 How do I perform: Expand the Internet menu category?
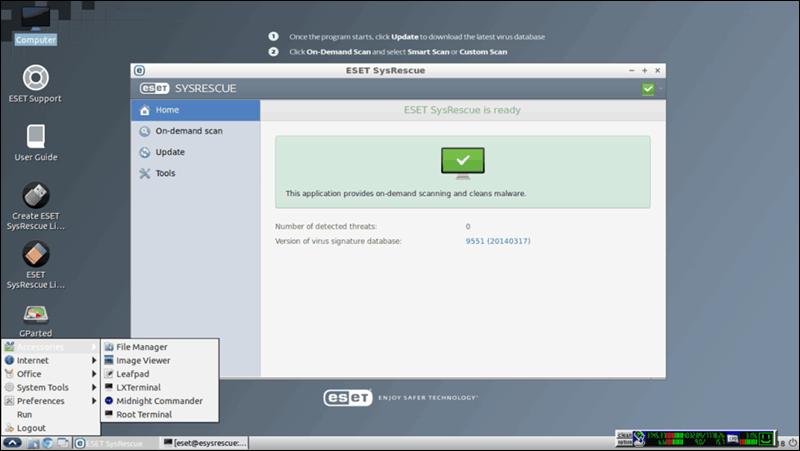tap(51, 361)
